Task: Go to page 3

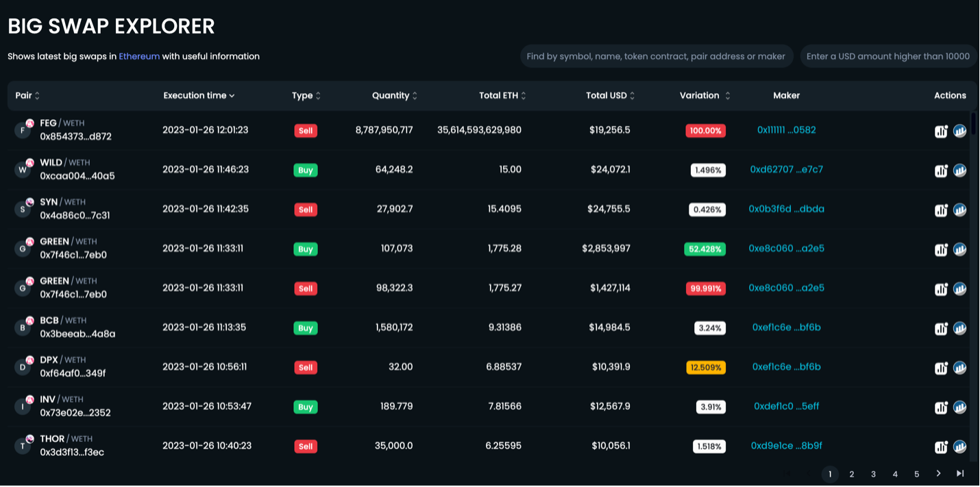Action: (x=873, y=474)
